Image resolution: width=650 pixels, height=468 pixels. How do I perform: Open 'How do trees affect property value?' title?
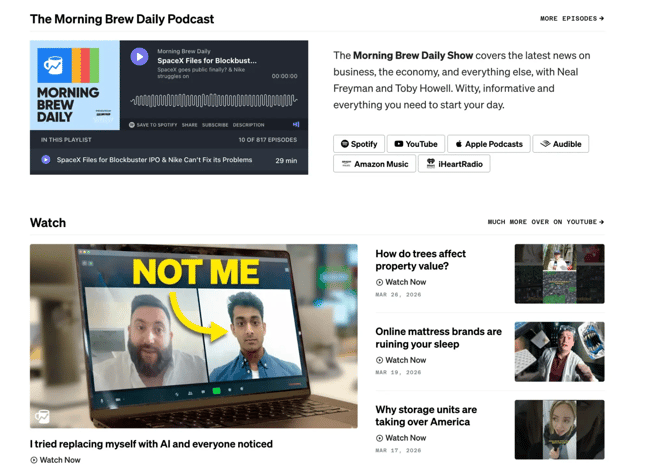click(x=420, y=260)
